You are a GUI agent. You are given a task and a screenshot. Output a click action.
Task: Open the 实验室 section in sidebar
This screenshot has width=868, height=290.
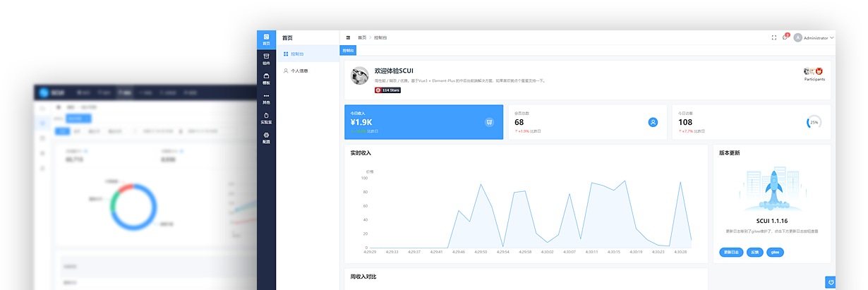[266, 118]
